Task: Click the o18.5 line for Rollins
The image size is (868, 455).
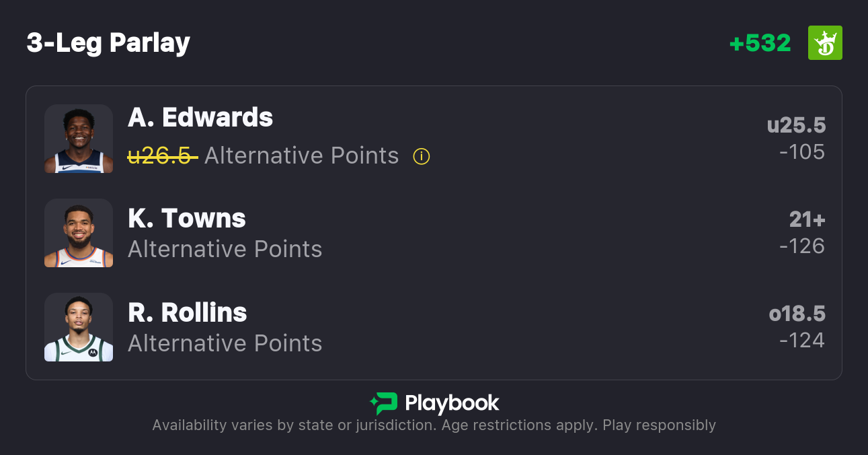Action: [797, 314]
